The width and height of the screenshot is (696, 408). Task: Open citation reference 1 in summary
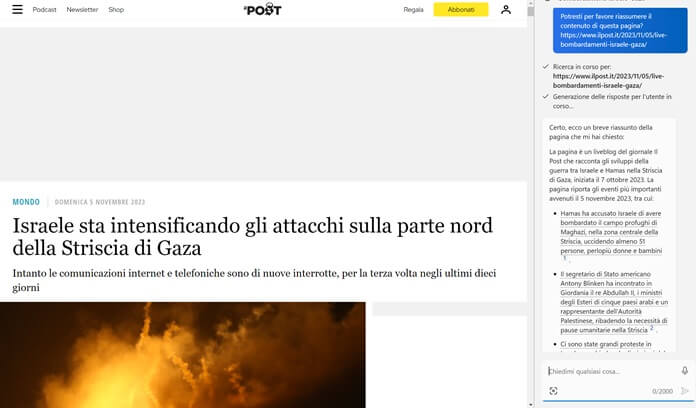[565, 258]
